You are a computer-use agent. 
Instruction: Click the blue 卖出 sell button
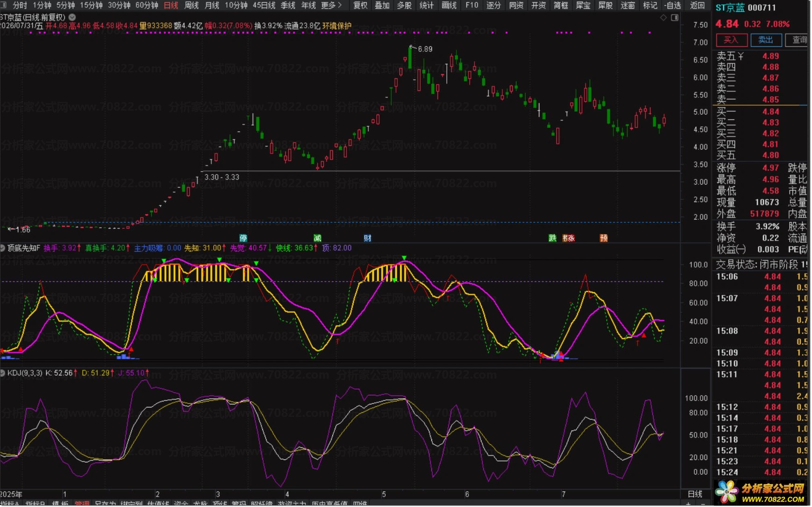(766, 40)
